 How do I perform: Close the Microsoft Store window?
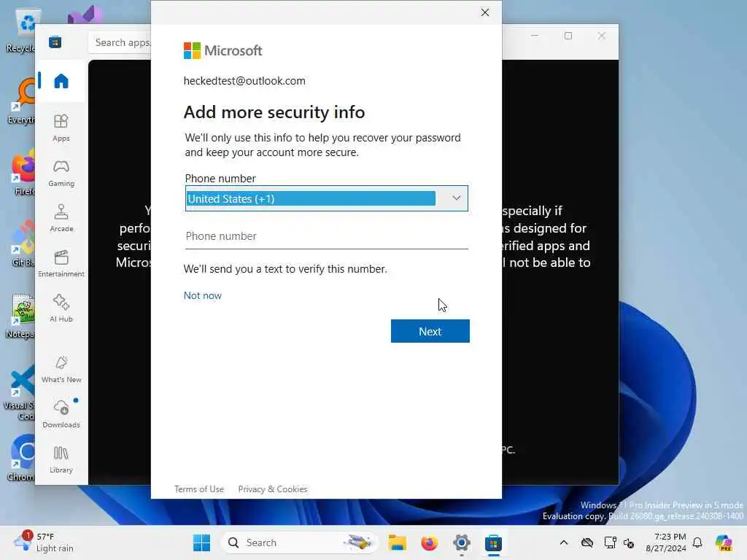click(x=602, y=36)
